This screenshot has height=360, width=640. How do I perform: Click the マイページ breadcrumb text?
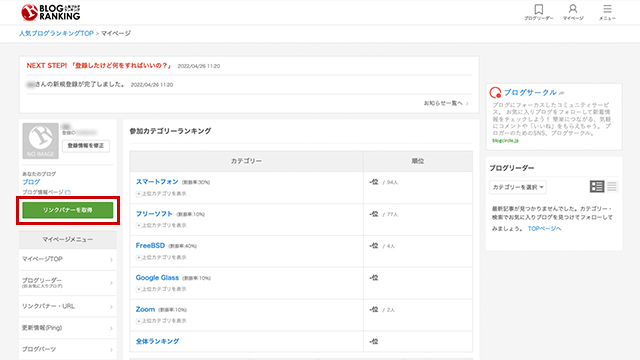pos(116,33)
